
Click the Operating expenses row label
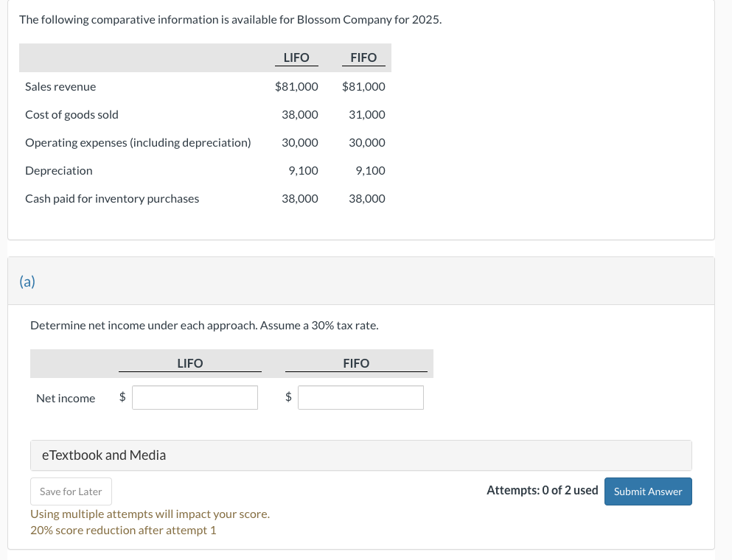point(138,143)
